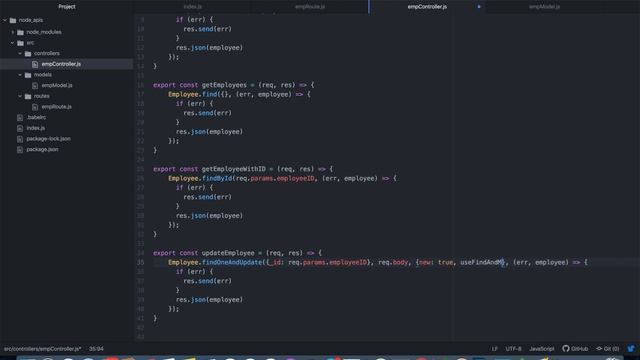Change the JavaScript grammar selector

pyautogui.click(x=542, y=349)
